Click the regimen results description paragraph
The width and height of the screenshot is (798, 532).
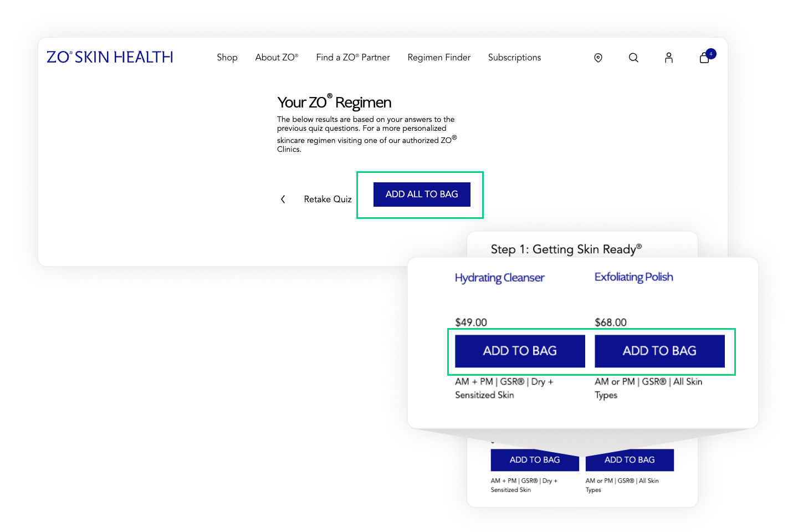coord(367,134)
